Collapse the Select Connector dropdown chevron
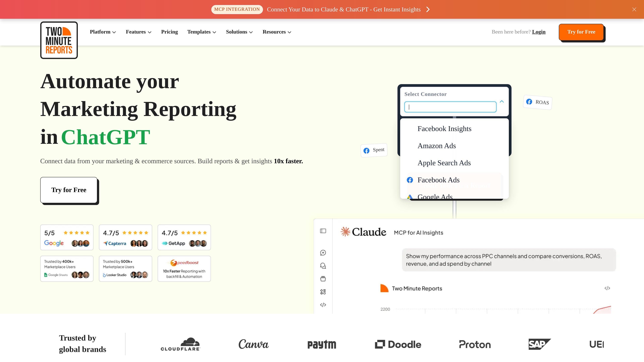The height and width of the screenshot is (362, 644). (502, 101)
